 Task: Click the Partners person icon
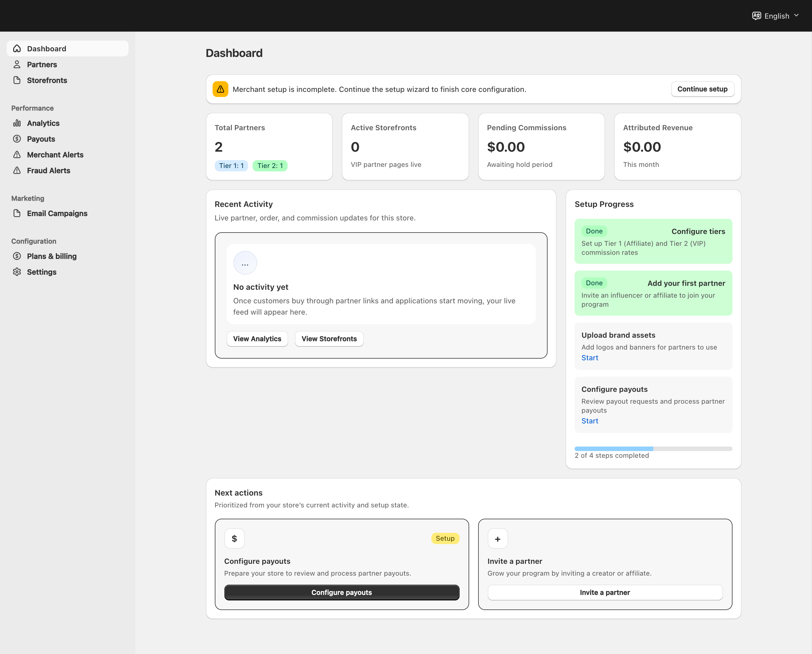(17, 65)
